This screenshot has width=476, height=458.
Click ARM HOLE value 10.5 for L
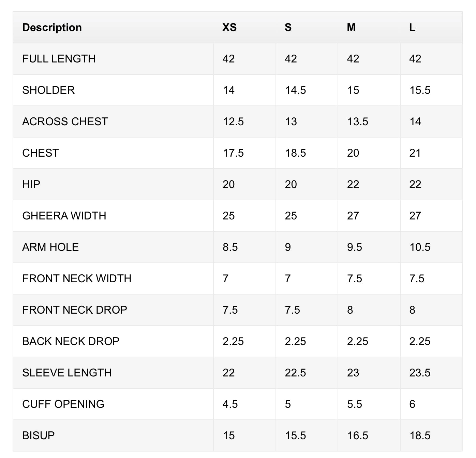[420, 247]
